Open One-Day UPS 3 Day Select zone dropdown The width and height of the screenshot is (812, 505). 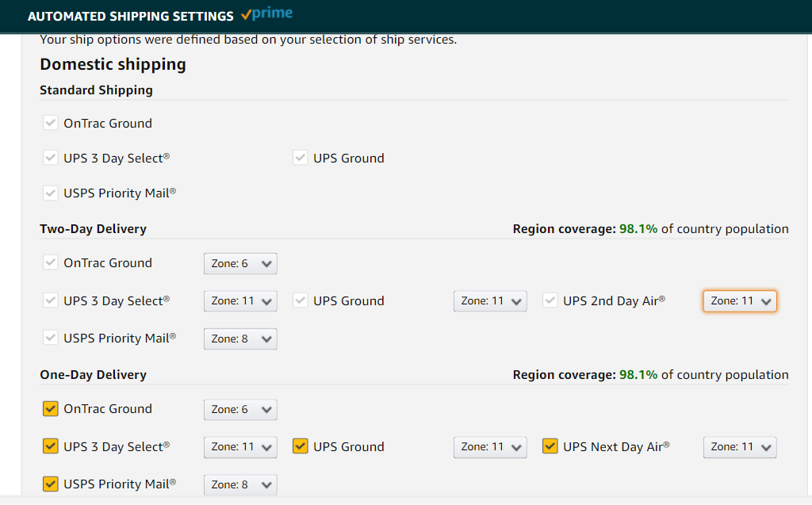point(240,447)
